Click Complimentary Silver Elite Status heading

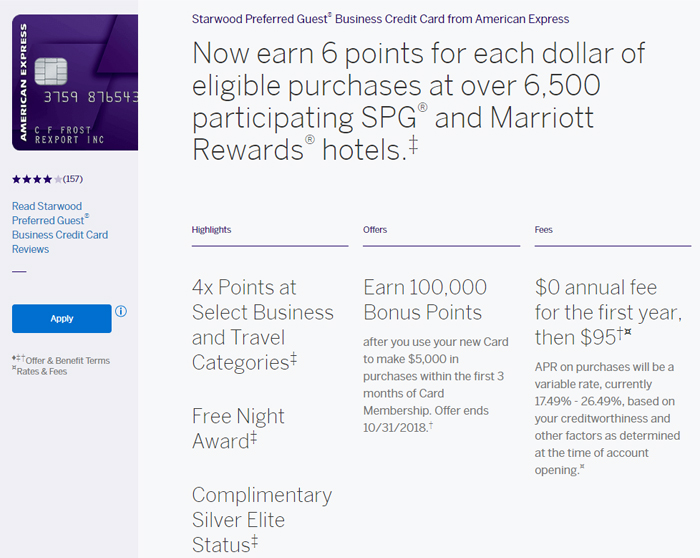click(x=262, y=519)
